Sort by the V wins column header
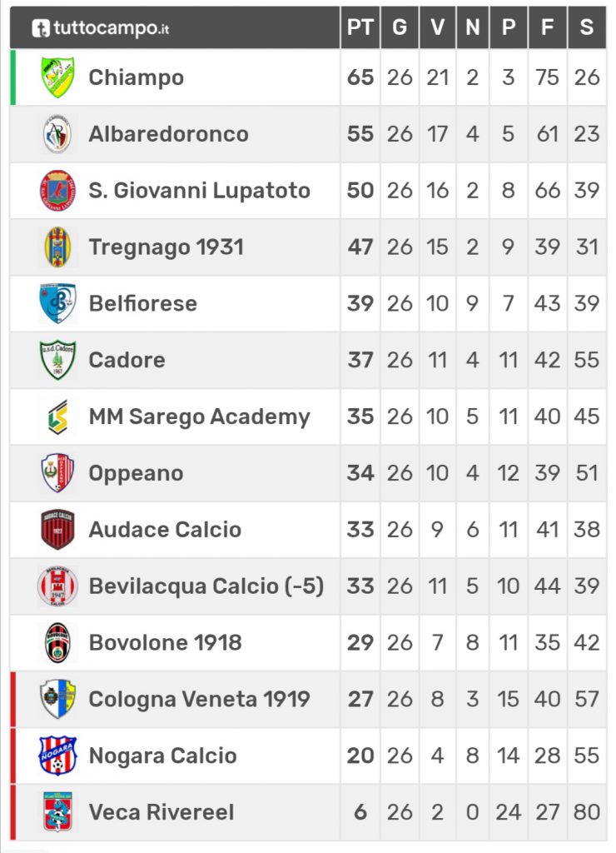The image size is (616, 853). pos(438,27)
